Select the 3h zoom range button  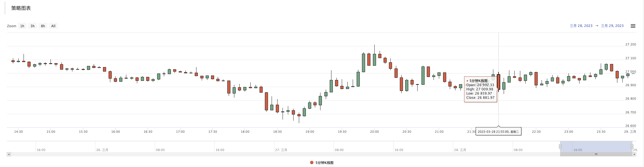click(x=33, y=26)
